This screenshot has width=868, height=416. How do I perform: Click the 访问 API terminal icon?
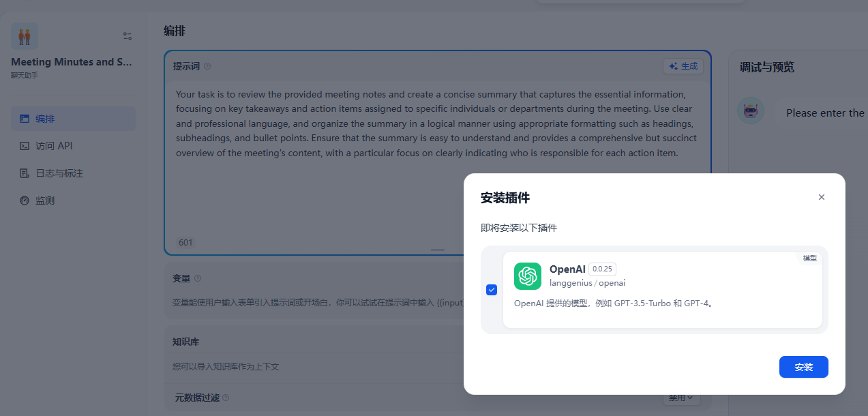[x=25, y=146]
